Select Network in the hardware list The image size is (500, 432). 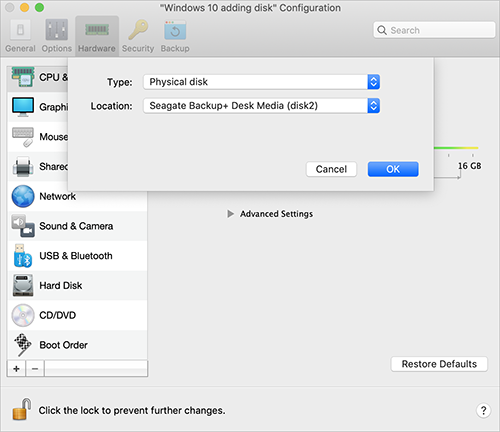click(77, 196)
